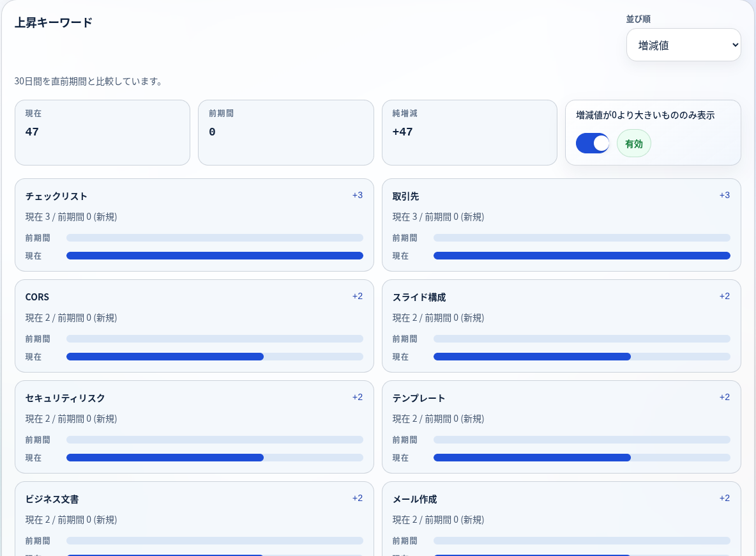Click the チェックリスト keyword title
Viewport: 756px width, 556px height.
[x=56, y=196]
